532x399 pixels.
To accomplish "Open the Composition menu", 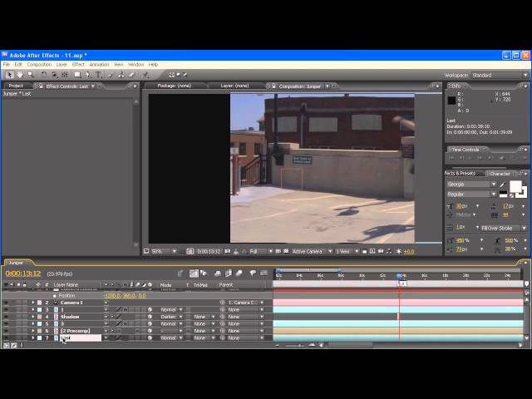I will click(39, 64).
